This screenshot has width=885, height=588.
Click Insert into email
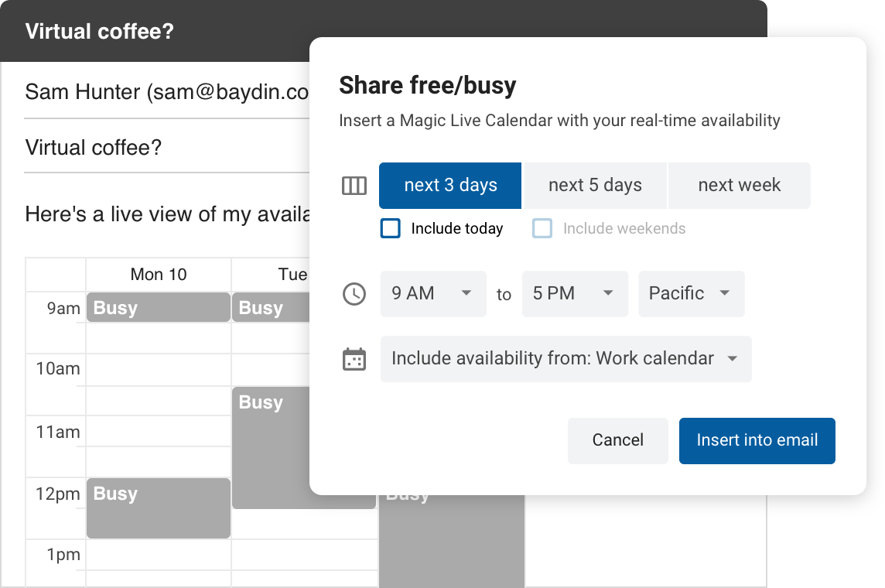click(757, 440)
